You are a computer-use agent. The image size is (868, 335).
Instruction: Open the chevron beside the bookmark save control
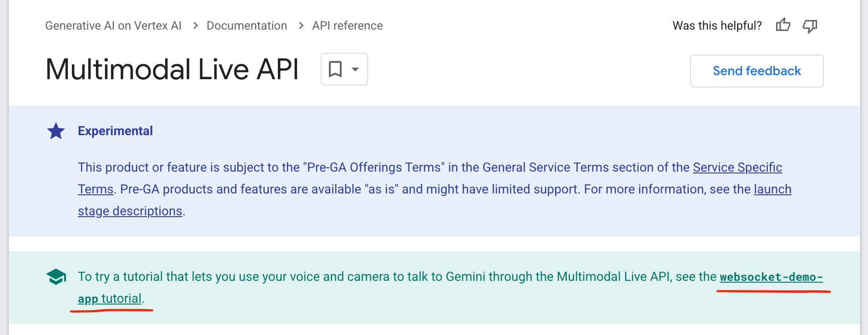tap(354, 69)
